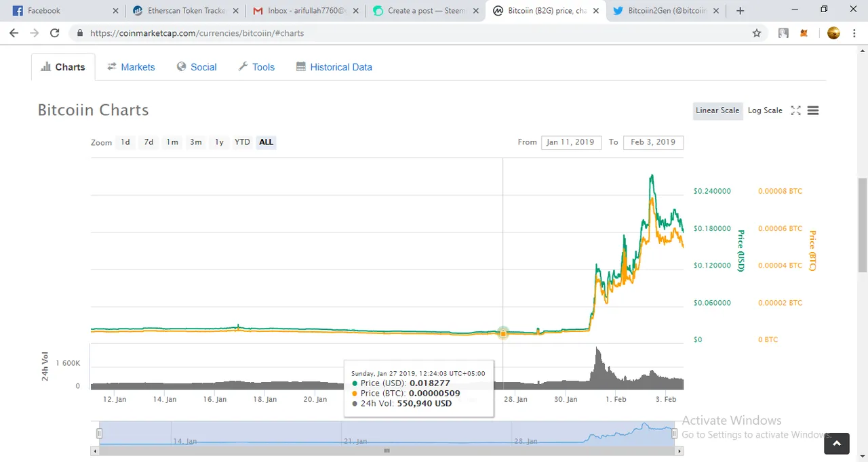Select the Charts page tab
This screenshot has width=868, height=462.
(x=63, y=67)
